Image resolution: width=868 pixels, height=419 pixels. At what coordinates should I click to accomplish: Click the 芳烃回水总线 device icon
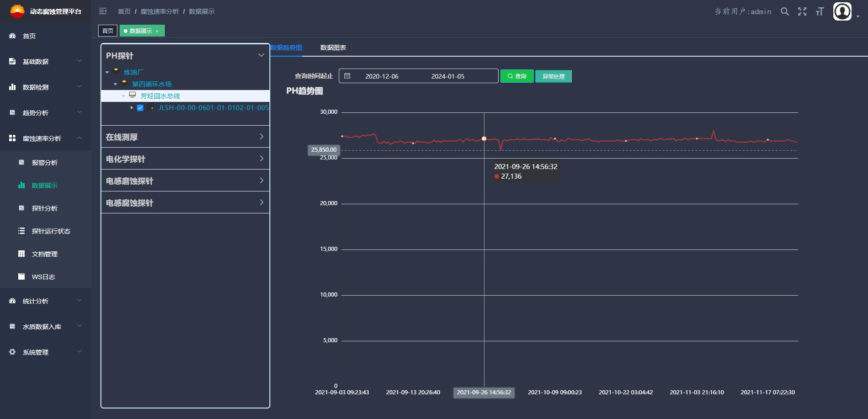pos(132,95)
